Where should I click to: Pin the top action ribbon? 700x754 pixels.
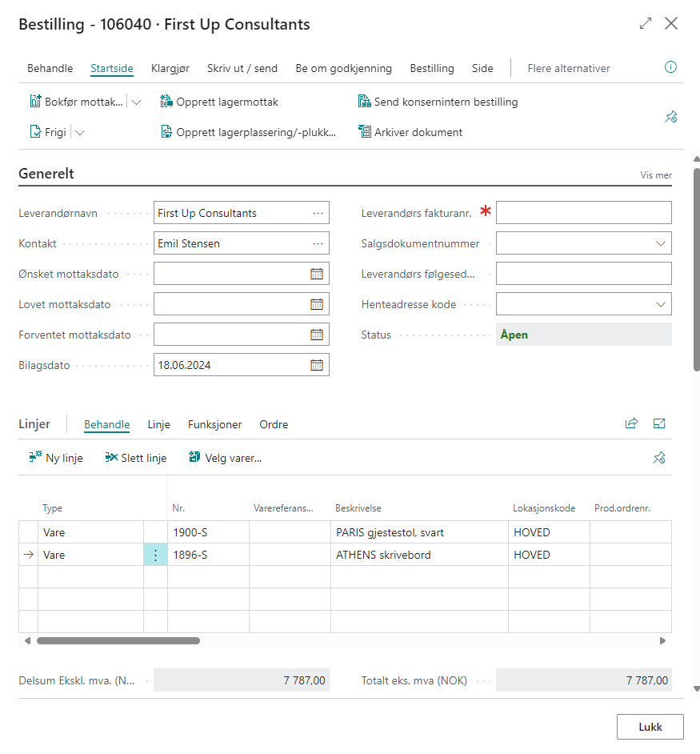pyautogui.click(x=670, y=117)
